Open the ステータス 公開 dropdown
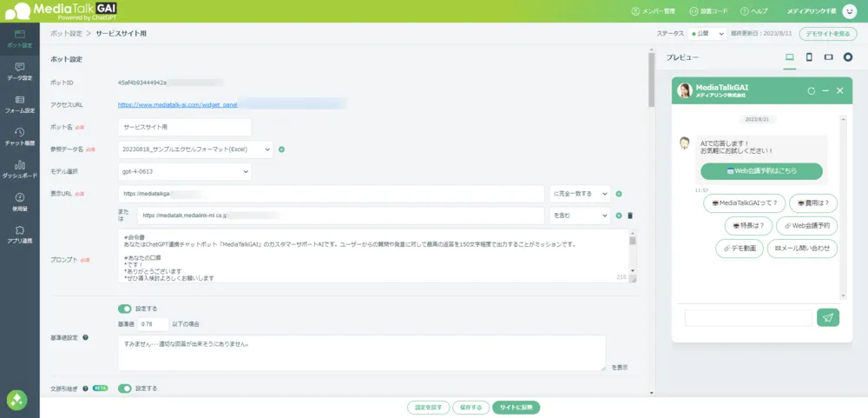 tap(707, 34)
